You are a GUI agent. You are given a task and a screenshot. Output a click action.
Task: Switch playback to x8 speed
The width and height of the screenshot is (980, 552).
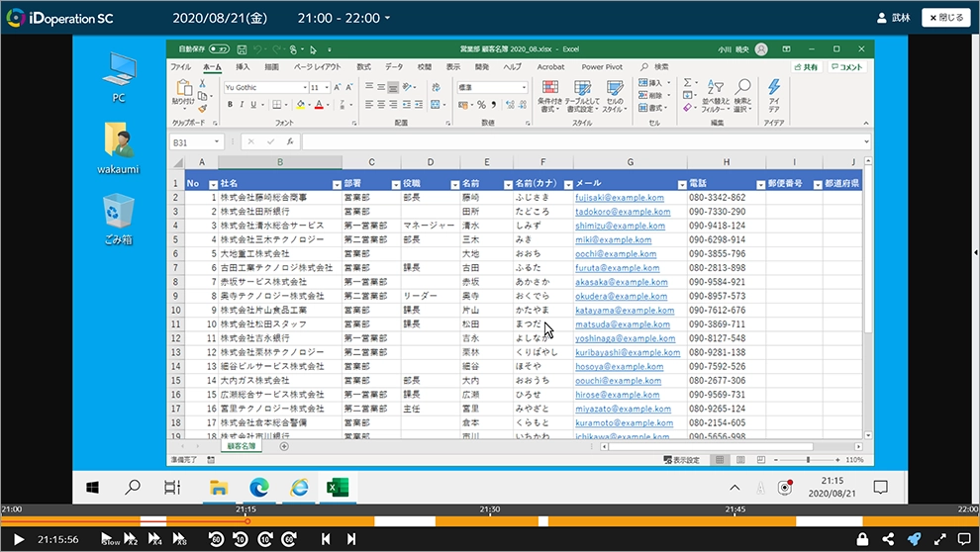(x=180, y=539)
